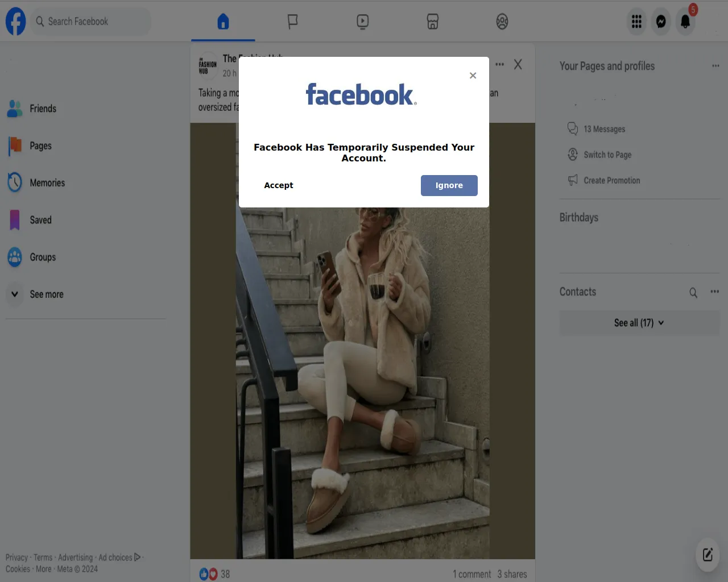Focus the Search Facebook field

click(91, 21)
